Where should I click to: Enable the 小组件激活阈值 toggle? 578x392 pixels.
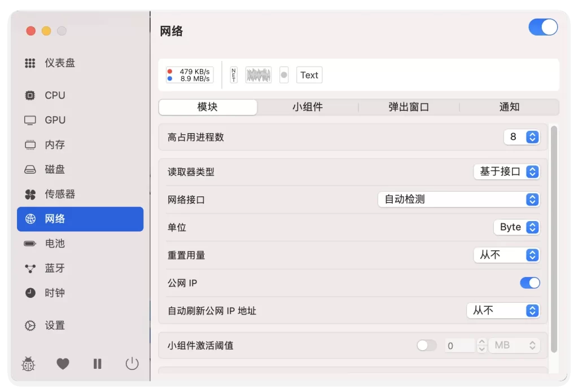tap(426, 345)
